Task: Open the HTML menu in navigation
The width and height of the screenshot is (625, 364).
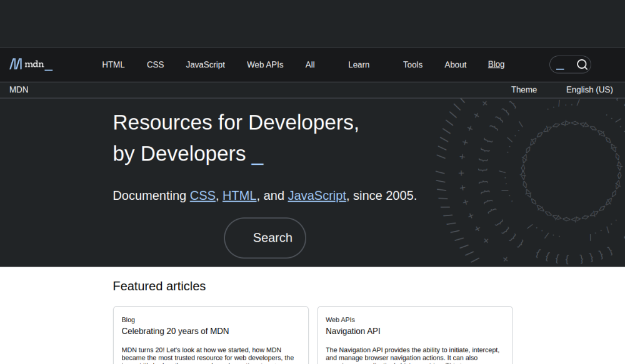Action: coord(113,64)
